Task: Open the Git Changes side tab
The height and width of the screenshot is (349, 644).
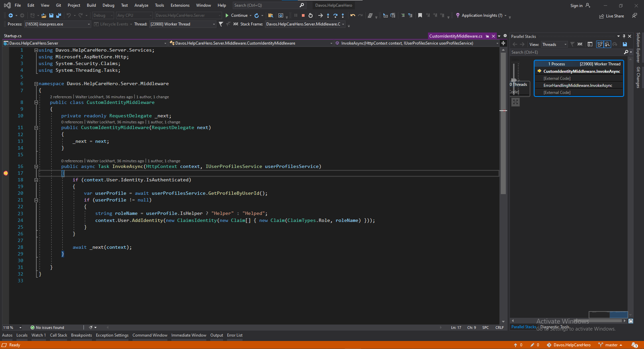Action: coord(638,77)
